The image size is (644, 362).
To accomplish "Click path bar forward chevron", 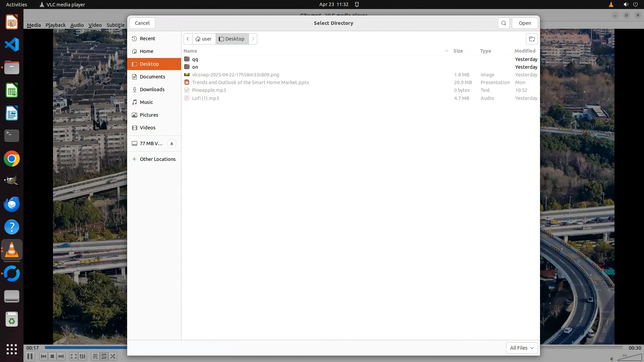I will [x=253, y=39].
